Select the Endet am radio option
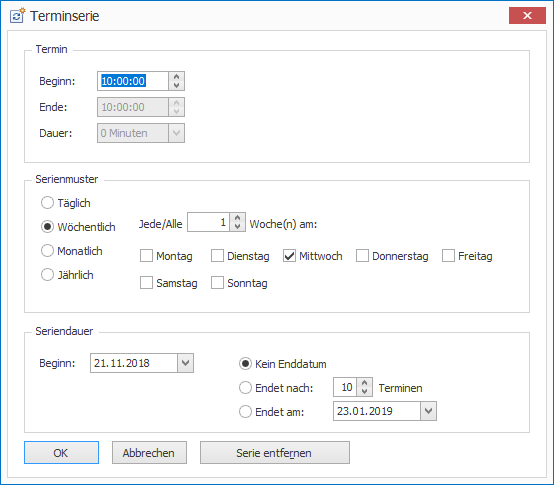This screenshot has height=485, width=554. (x=245, y=412)
